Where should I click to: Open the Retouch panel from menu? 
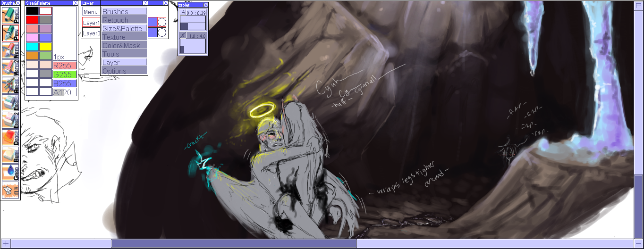[124, 20]
